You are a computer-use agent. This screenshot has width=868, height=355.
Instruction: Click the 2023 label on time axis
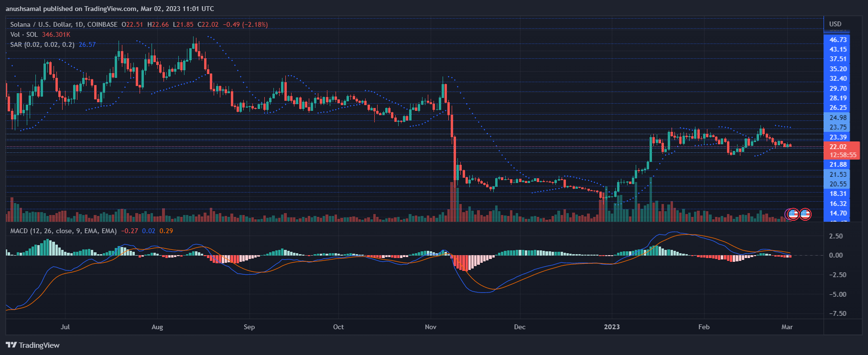611,327
